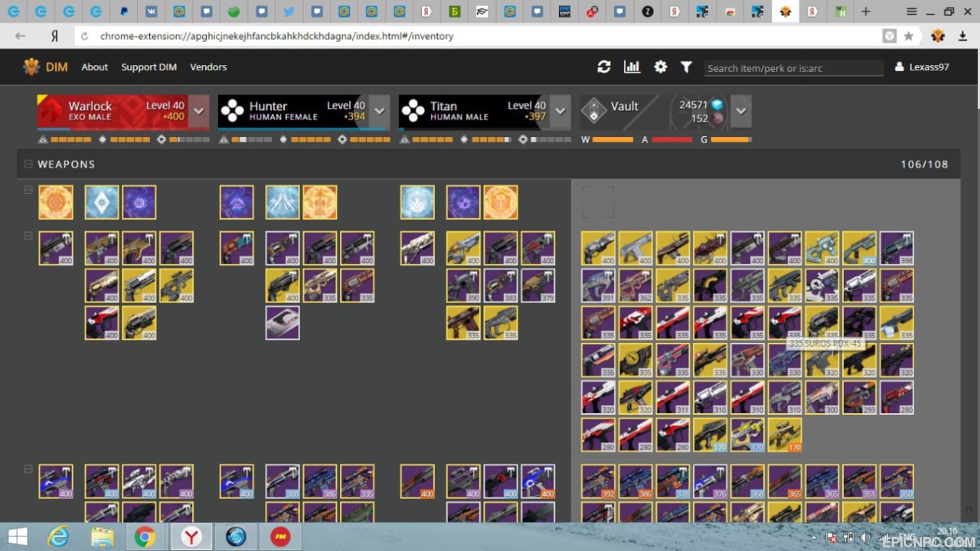Open DIM settings gear icon
This screenshot has width=980, height=551.
click(660, 67)
